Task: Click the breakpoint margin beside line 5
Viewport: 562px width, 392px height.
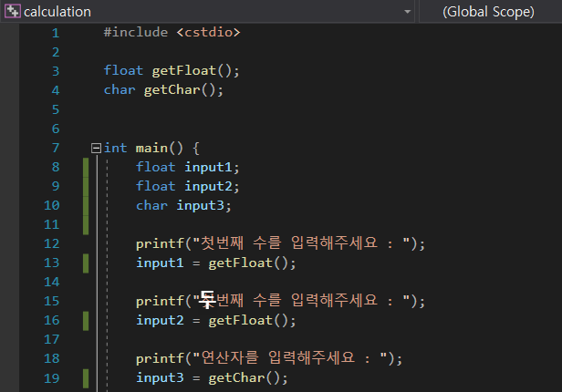Action: click(10, 109)
